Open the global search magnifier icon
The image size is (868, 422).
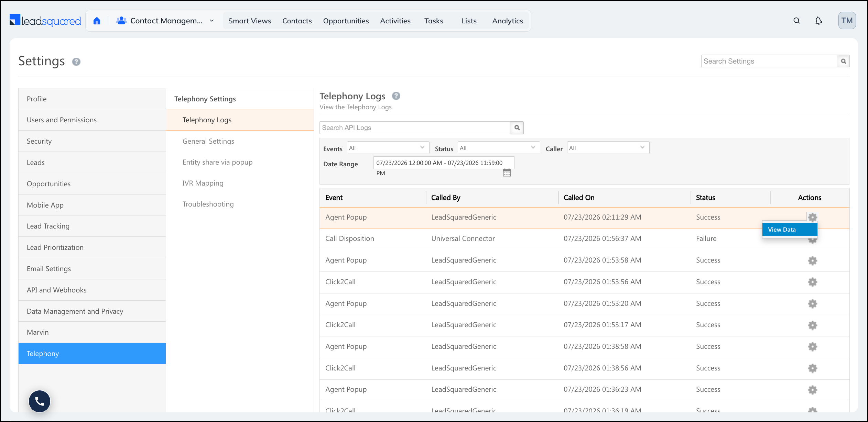click(796, 21)
